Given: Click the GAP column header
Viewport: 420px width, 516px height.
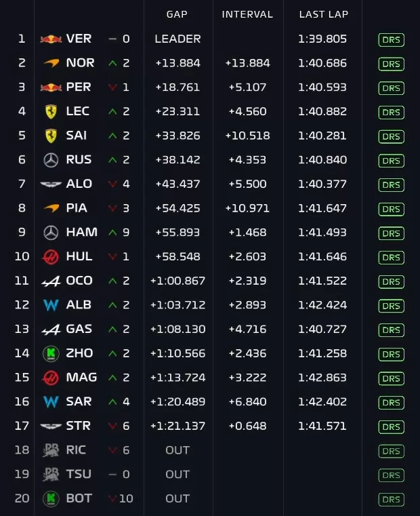Looking at the screenshot, I should 177,14.
